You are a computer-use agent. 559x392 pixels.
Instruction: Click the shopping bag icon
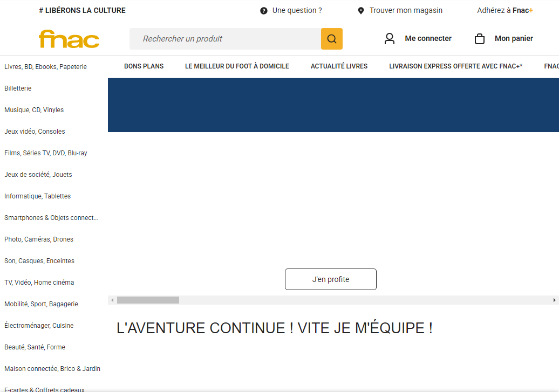click(480, 38)
